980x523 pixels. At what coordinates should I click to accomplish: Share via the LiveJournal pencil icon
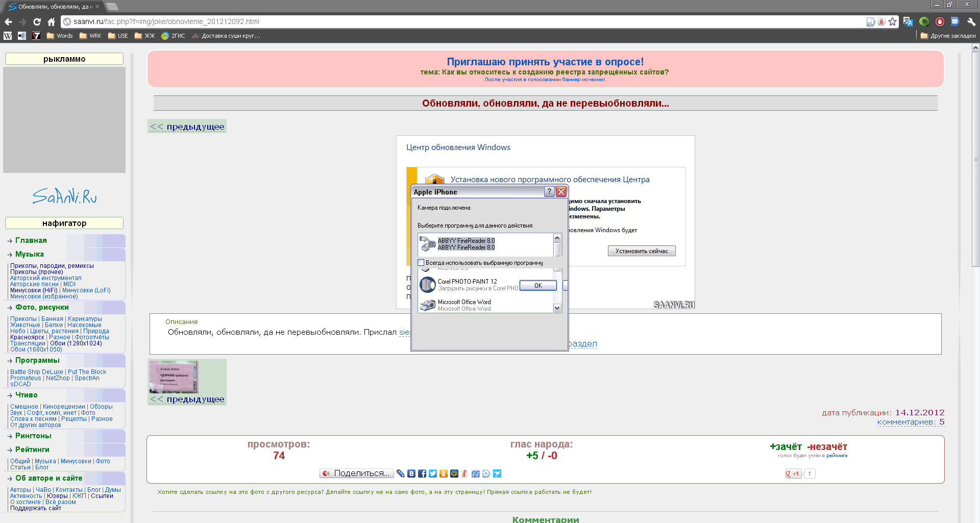pos(401,474)
